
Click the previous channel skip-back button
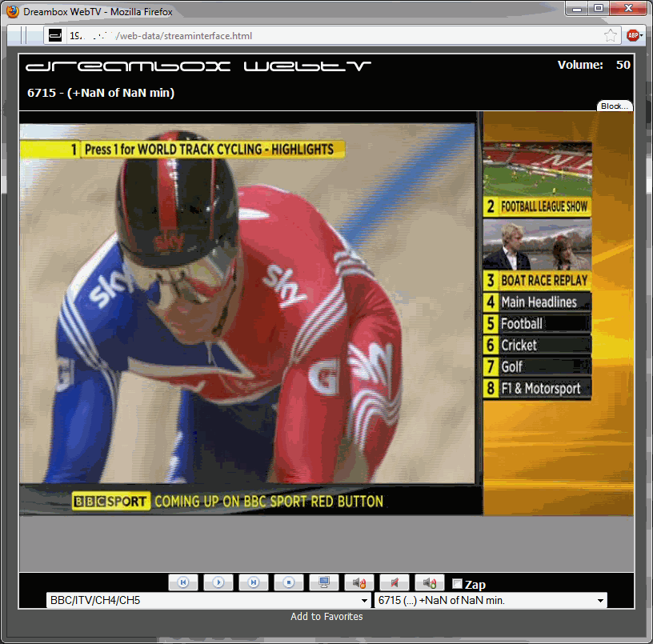point(183,582)
